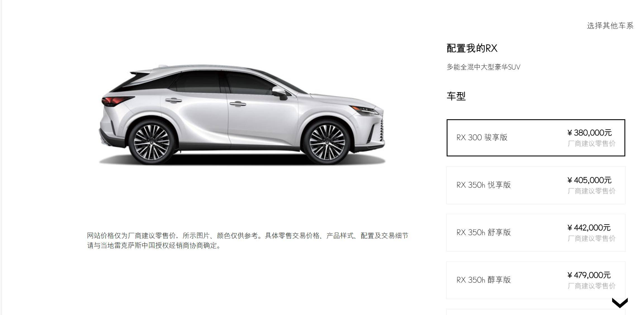The width and height of the screenshot is (644, 315).
Task: Click the car's rear wheel
Action: point(151,142)
